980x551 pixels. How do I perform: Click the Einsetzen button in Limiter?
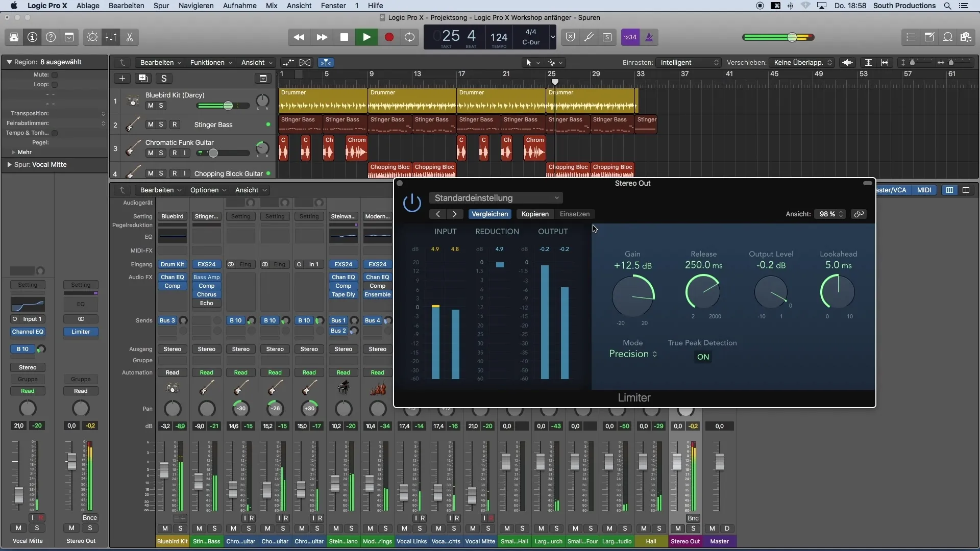pyautogui.click(x=574, y=214)
